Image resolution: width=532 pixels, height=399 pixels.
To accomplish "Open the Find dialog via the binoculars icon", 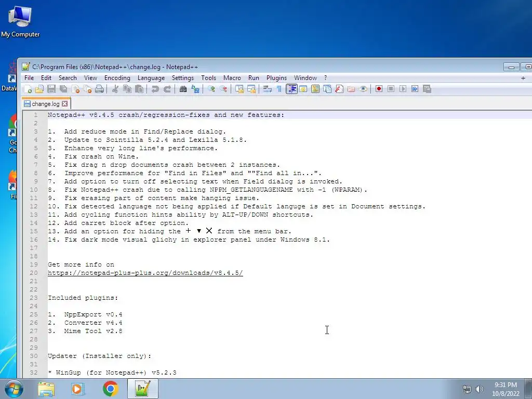I will click(183, 89).
